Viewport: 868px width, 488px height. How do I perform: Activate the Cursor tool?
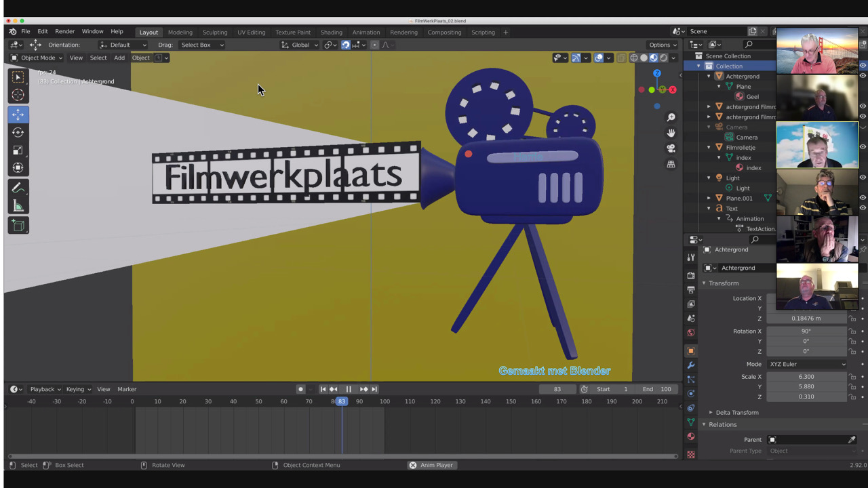point(18,95)
